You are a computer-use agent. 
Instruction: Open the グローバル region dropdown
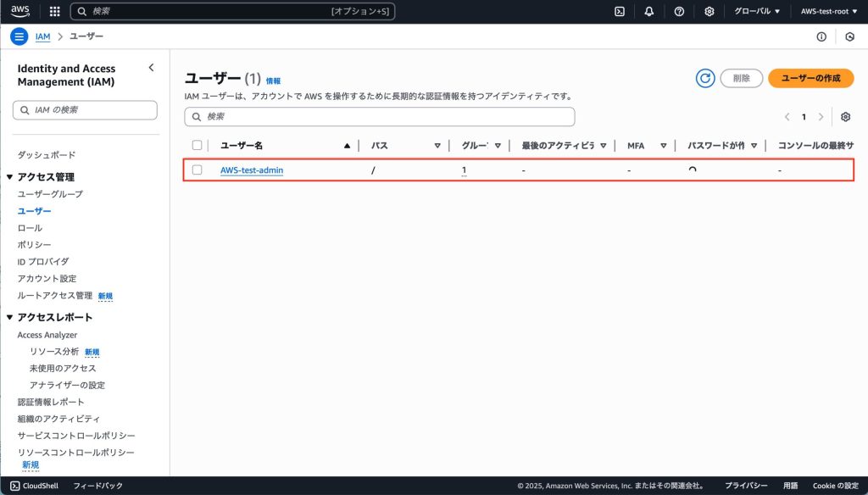click(x=757, y=11)
